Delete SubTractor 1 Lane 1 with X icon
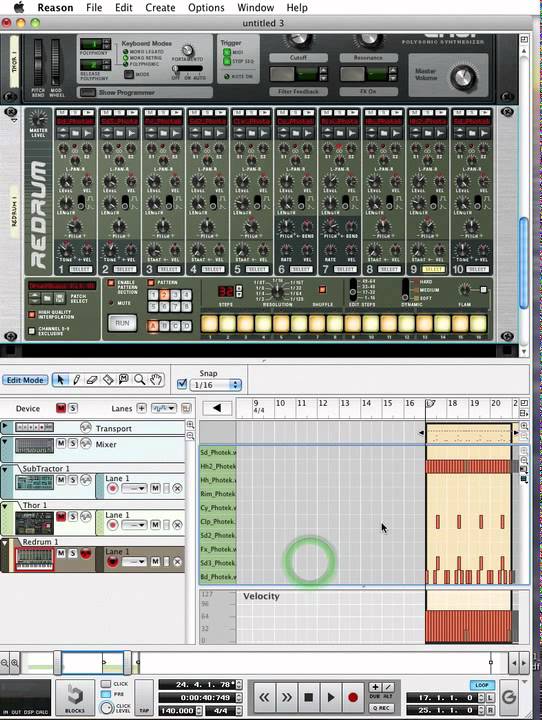The height and width of the screenshot is (720, 542). coord(177,489)
